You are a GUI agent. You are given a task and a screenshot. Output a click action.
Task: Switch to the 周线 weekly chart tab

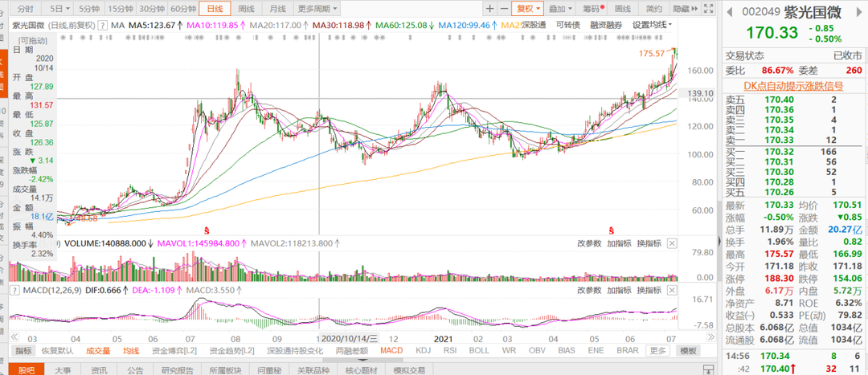[247, 9]
